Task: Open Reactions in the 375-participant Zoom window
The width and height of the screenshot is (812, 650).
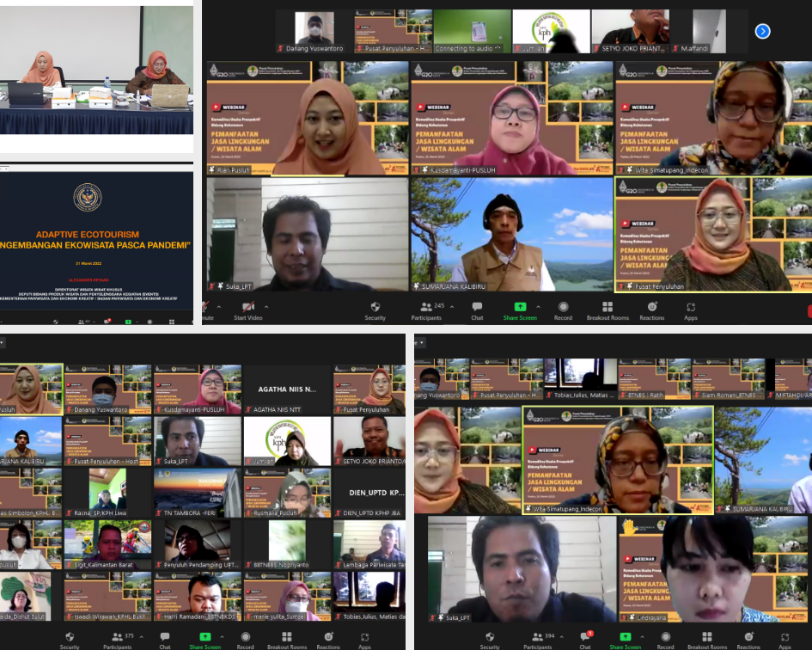Action: [x=328, y=641]
